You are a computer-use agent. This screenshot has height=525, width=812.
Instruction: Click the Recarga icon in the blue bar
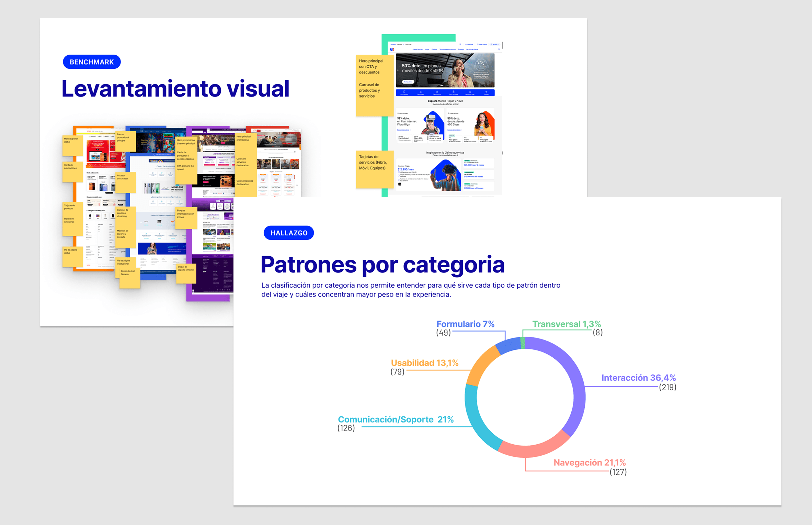486,92
